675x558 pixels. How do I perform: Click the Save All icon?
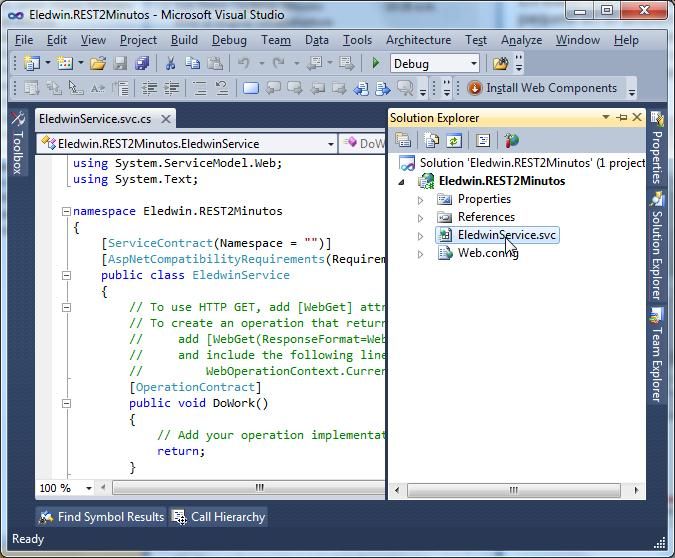[x=142, y=64]
